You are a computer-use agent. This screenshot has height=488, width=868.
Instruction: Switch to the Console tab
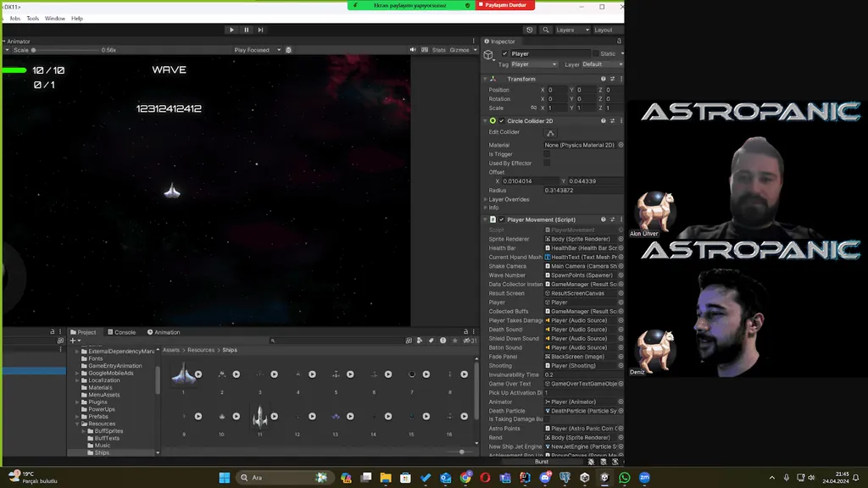coord(122,332)
